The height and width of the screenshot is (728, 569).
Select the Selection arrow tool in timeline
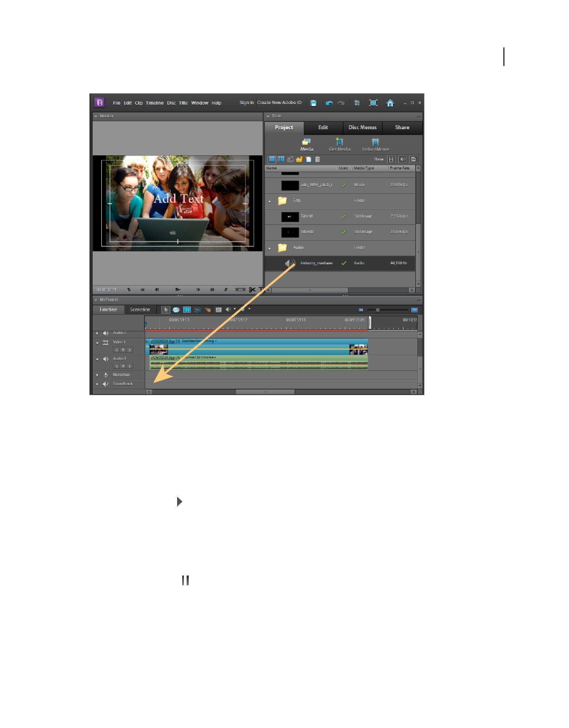(166, 310)
